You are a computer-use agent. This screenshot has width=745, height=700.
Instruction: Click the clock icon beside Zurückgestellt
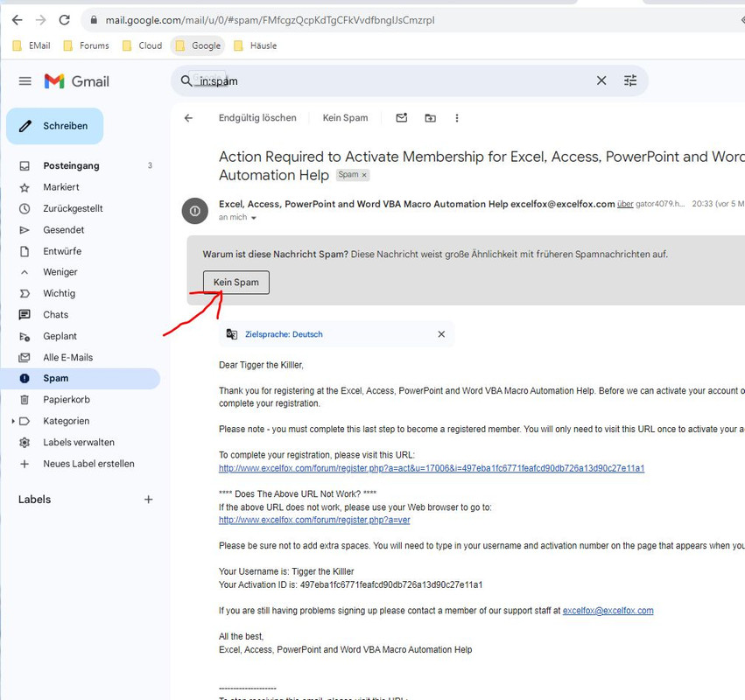click(x=25, y=208)
